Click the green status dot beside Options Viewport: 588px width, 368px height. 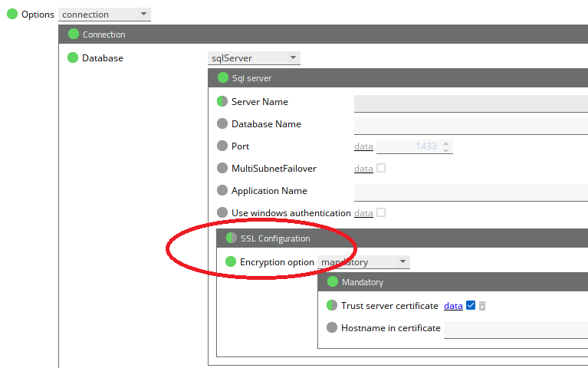click(12, 14)
